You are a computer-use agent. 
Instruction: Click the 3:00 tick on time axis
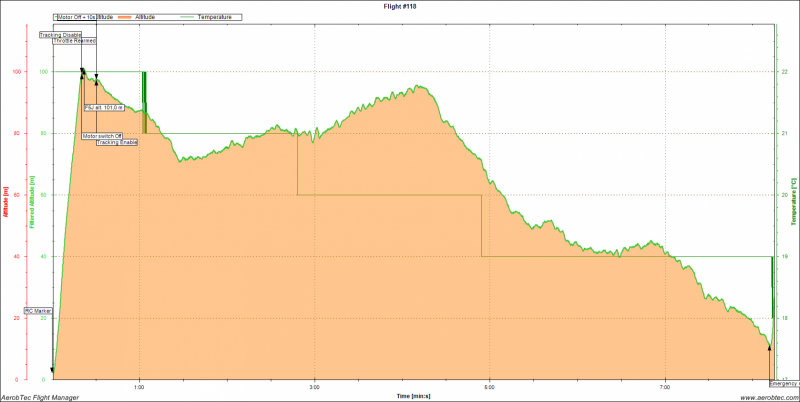pyautogui.click(x=315, y=387)
